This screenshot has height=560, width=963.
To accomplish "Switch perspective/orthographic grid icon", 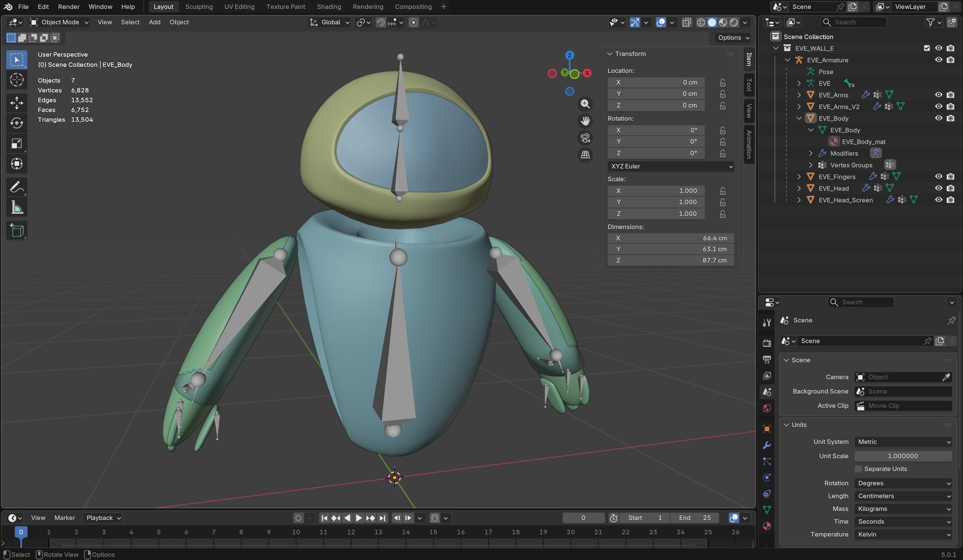I will click(585, 155).
